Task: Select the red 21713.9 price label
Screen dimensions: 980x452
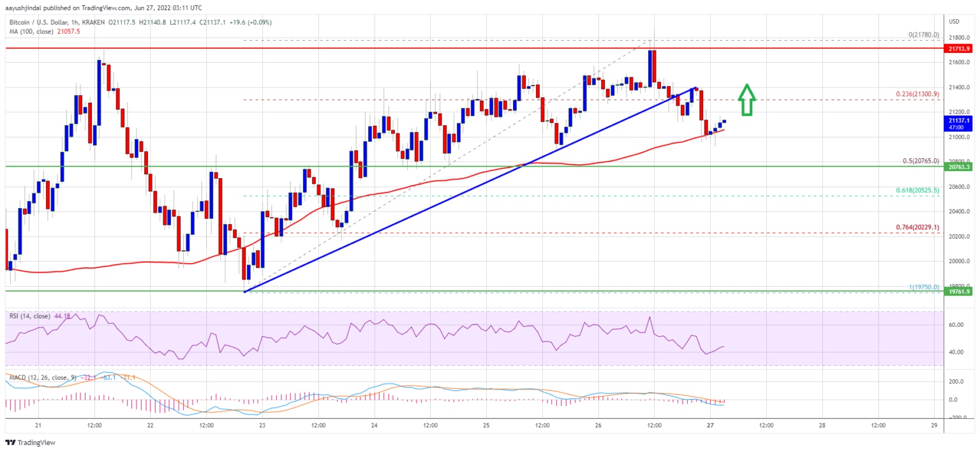Action: [960, 49]
